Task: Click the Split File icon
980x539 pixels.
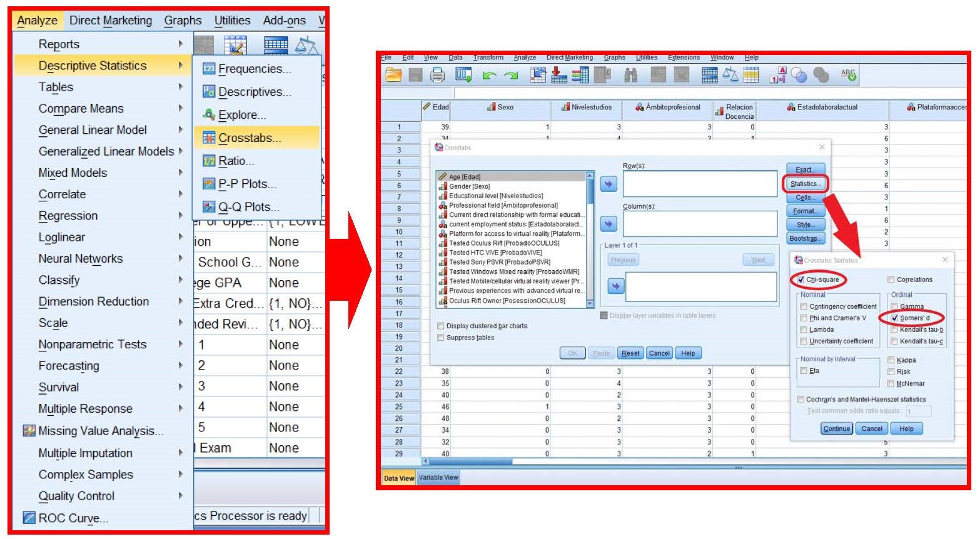Action: coord(709,75)
